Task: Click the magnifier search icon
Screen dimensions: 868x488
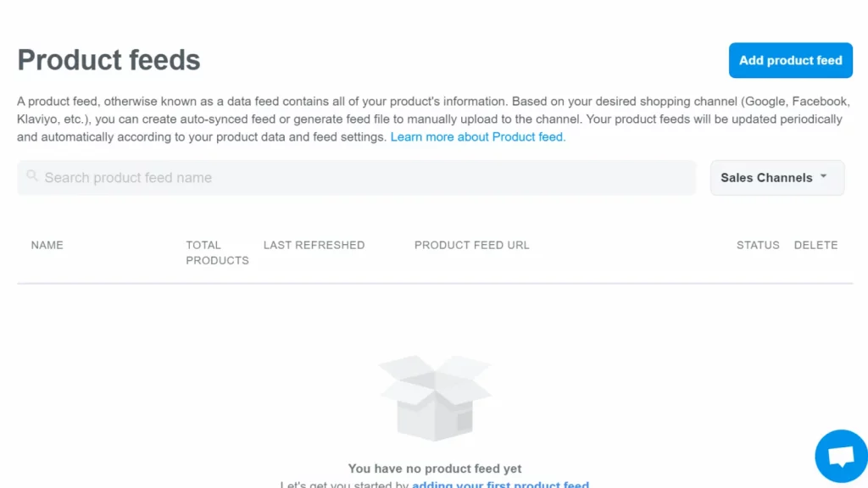Action: click(x=32, y=176)
